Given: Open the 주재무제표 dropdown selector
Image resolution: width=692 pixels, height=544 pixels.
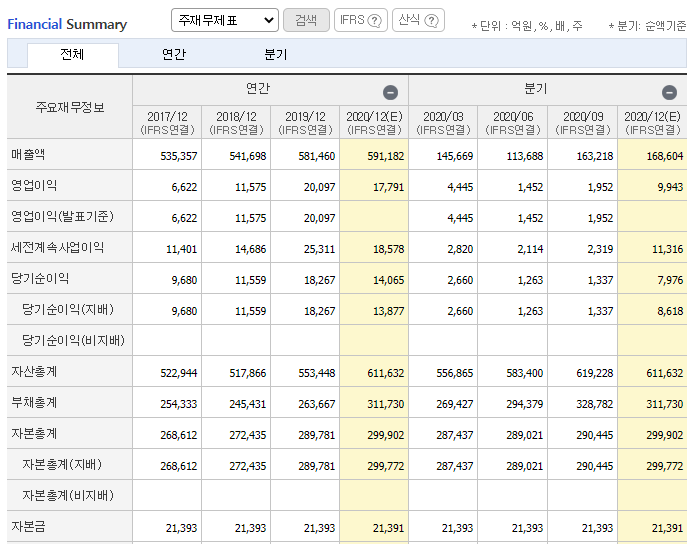Looking at the screenshot, I should [225, 20].
